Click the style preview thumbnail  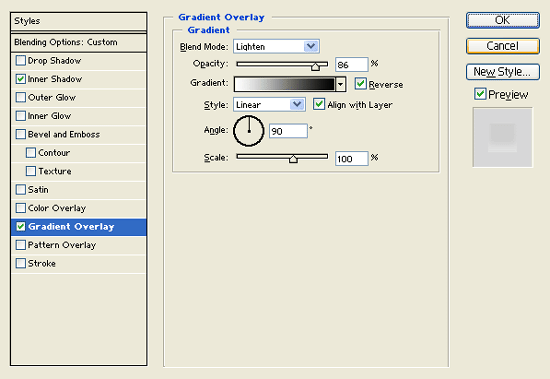click(x=502, y=137)
